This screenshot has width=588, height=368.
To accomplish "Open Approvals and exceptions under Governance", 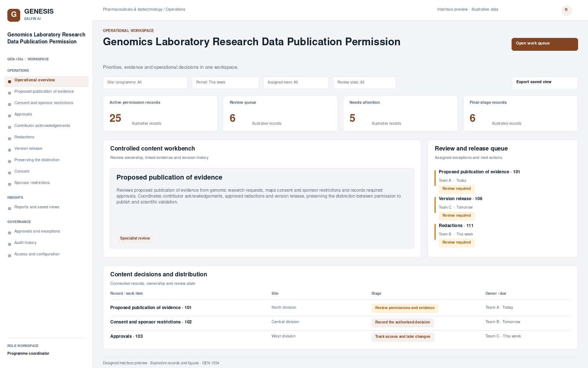I will pos(37,231).
